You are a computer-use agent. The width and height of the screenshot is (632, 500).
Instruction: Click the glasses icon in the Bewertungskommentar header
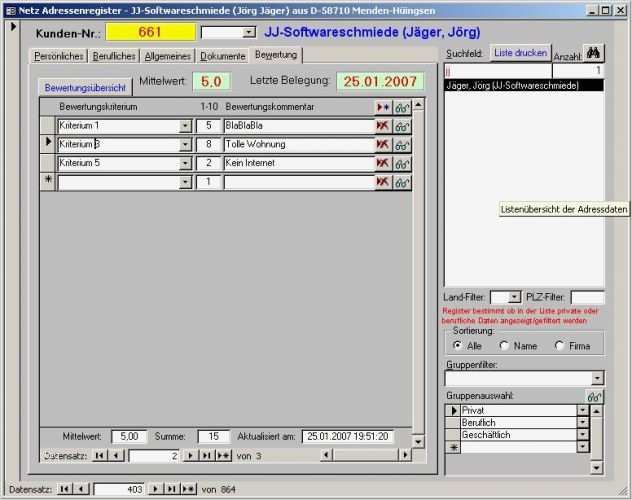click(402, 108)
